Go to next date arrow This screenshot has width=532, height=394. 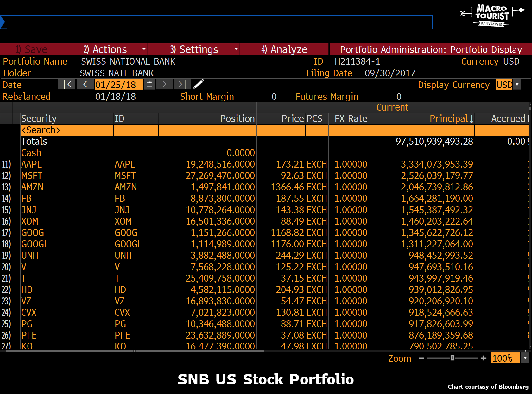pos(164,85)
